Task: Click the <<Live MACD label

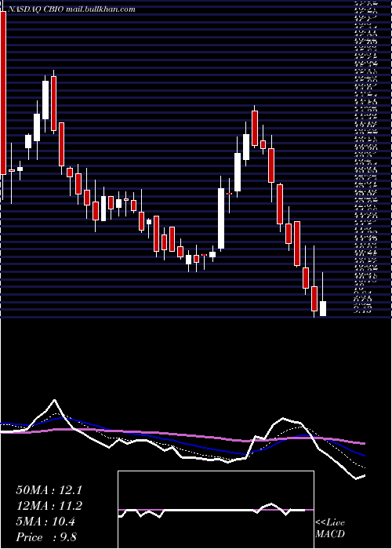Action: pos(330,528)
